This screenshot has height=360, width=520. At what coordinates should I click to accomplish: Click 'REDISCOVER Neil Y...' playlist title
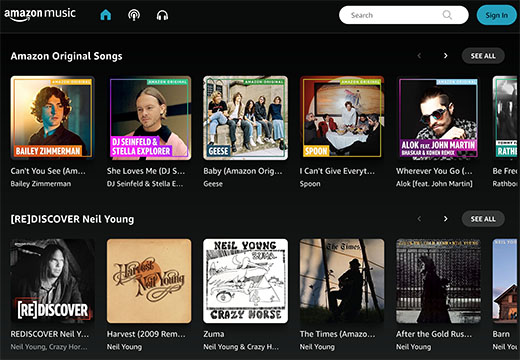(x=50, y=334)
